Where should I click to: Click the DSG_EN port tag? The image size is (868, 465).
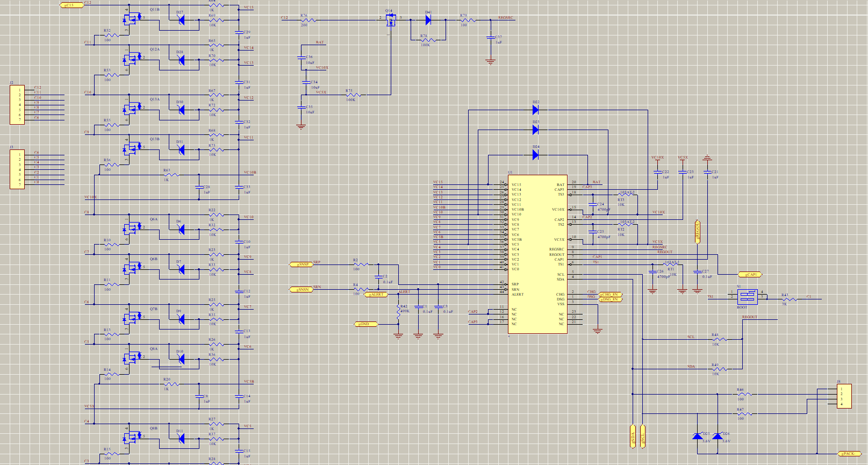coord(610,299)
